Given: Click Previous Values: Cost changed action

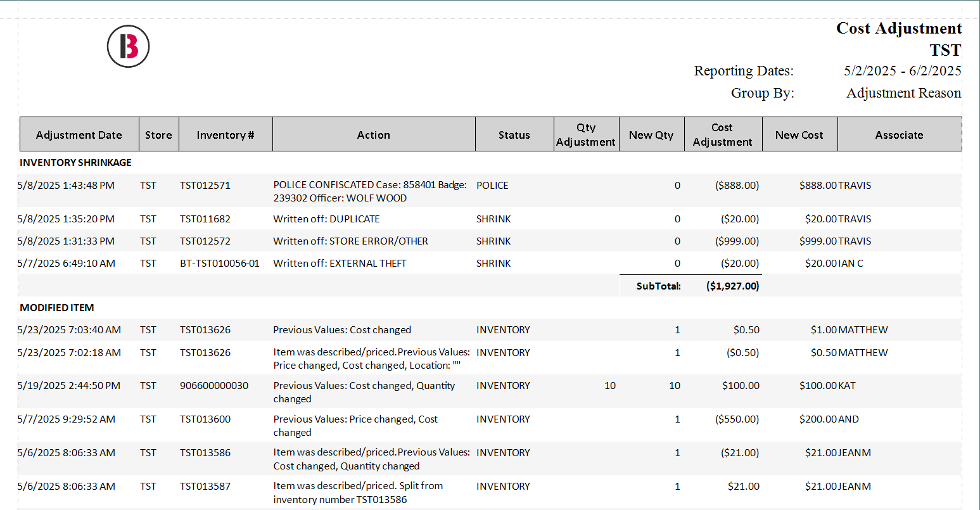Looking at the screenshot, I should (342, 329).
